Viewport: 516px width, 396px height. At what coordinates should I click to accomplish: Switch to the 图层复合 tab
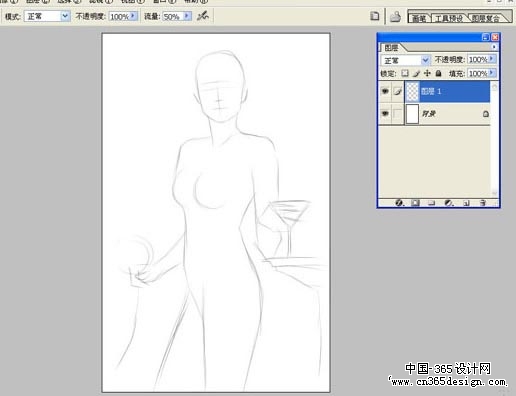(x=486, y=18)
